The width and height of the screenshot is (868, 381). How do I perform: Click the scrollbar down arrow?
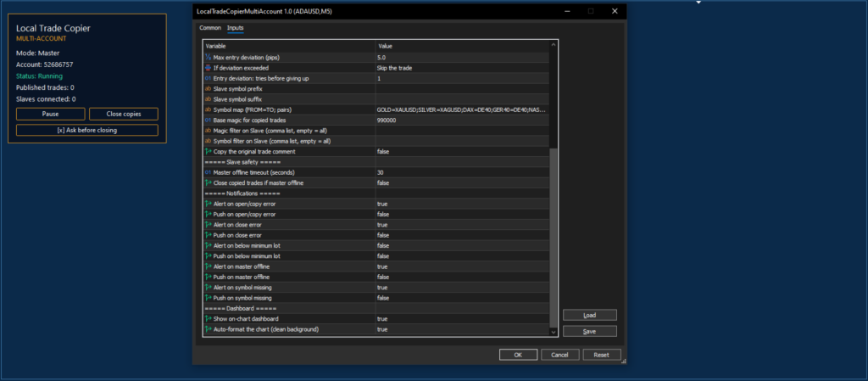554,331
